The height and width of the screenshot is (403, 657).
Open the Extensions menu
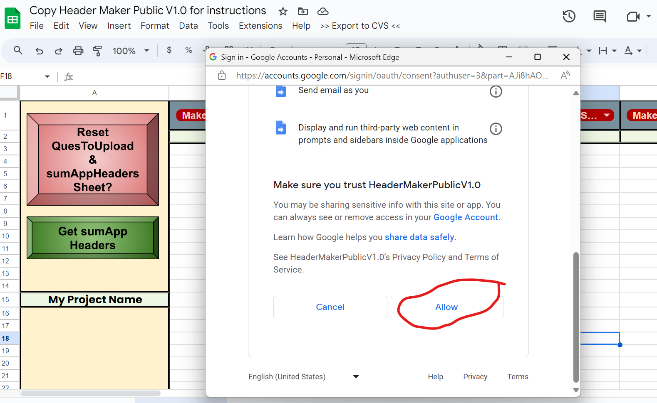coord(260,26)
